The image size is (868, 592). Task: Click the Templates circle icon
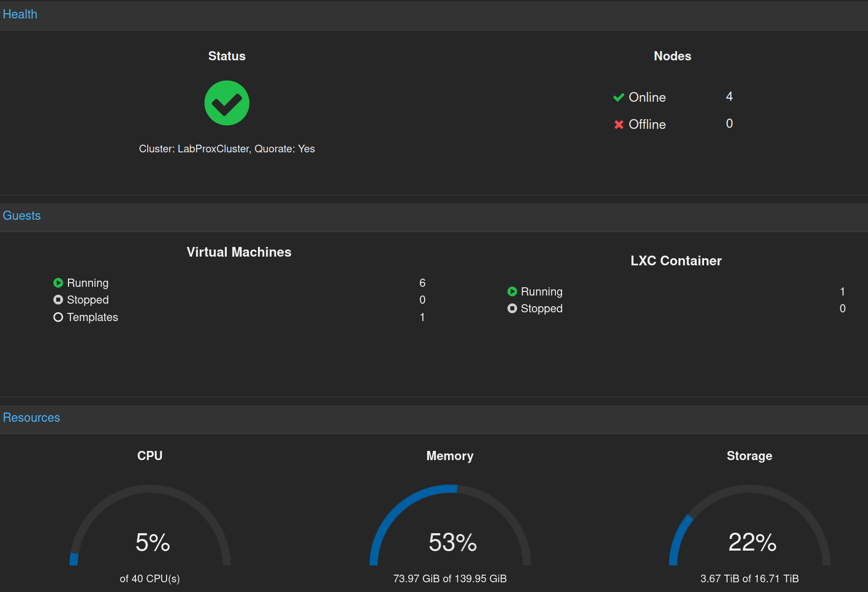[x=58, y=317]
